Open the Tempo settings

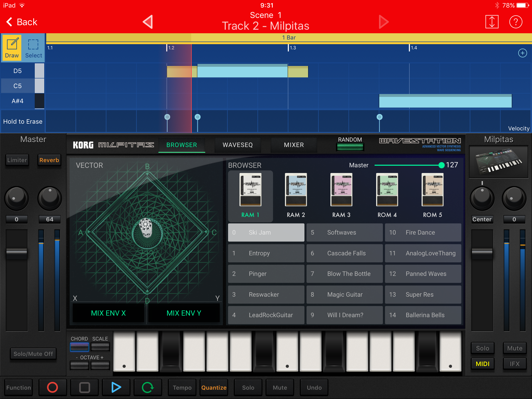tap(182, 387)
